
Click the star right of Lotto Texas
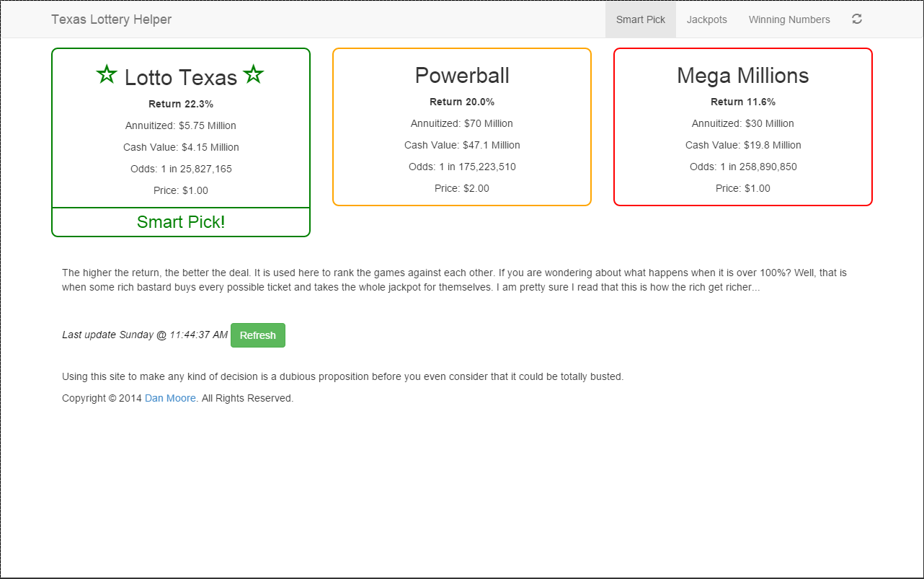(x=254, y=74)
